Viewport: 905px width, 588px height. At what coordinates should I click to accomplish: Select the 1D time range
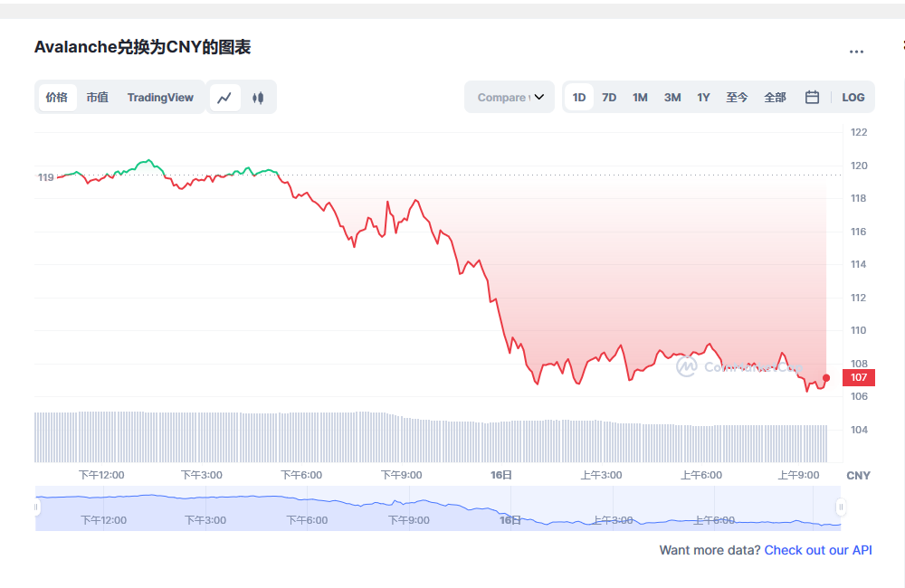(579, 98)
